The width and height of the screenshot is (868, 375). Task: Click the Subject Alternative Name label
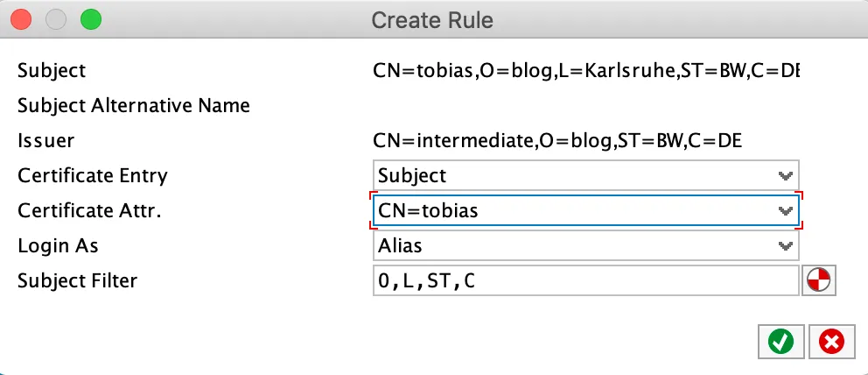point(134,106)
